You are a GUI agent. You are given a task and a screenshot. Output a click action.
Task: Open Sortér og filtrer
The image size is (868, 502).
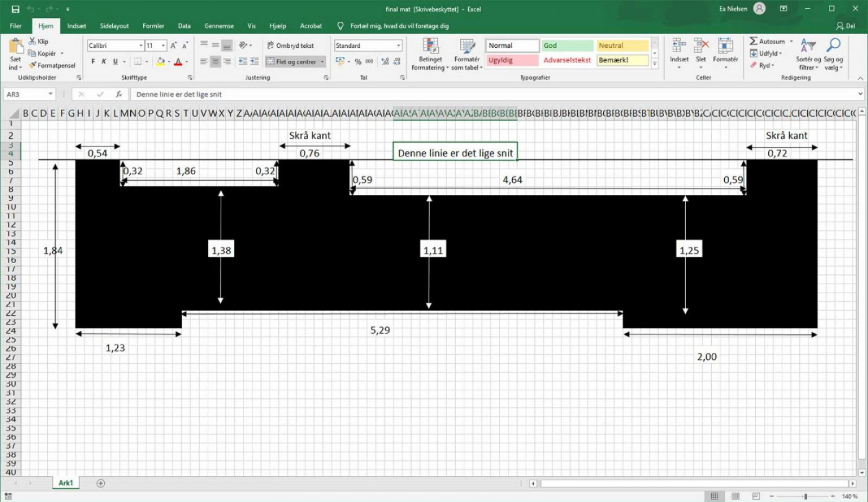pos(808,54)
